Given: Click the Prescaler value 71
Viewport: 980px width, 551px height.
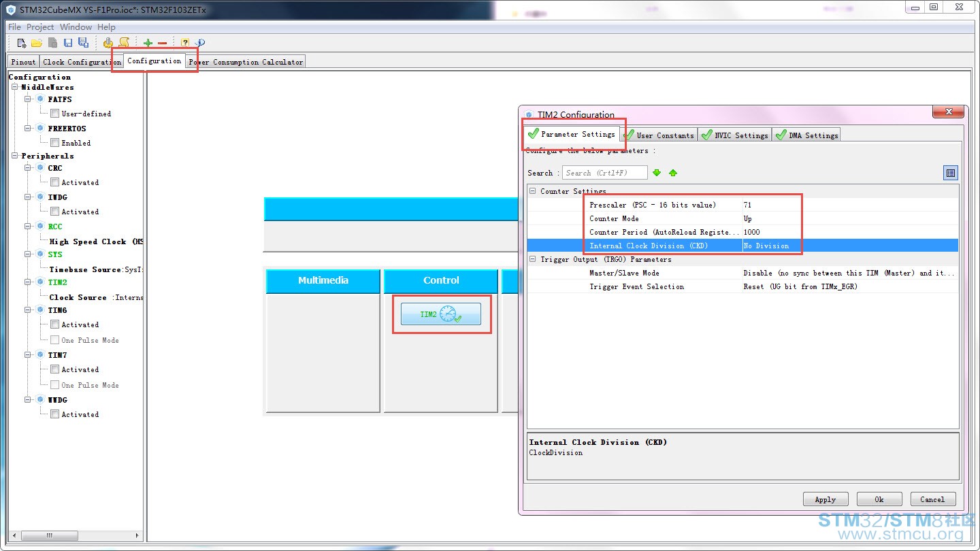Looking at the screenshot, I should tap(850, 205).
